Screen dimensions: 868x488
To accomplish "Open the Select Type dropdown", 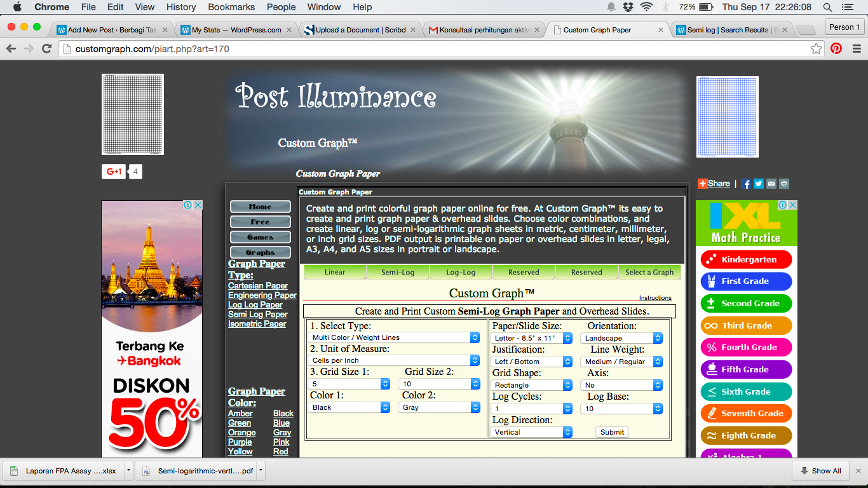I will pyautogui.click(x=394, y=337).
